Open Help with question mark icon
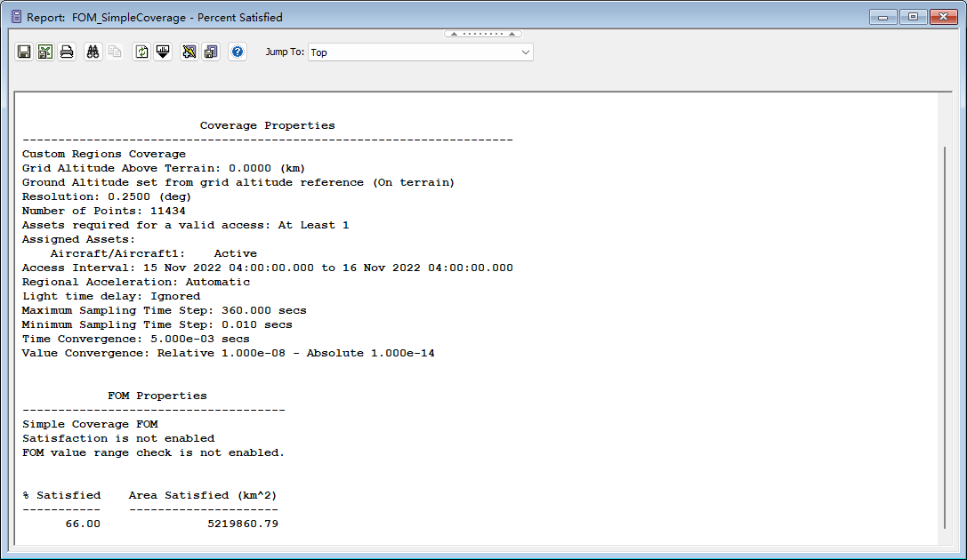Viewport: 967px width, 560px height. pyautogui.click(x=238, y=52)
